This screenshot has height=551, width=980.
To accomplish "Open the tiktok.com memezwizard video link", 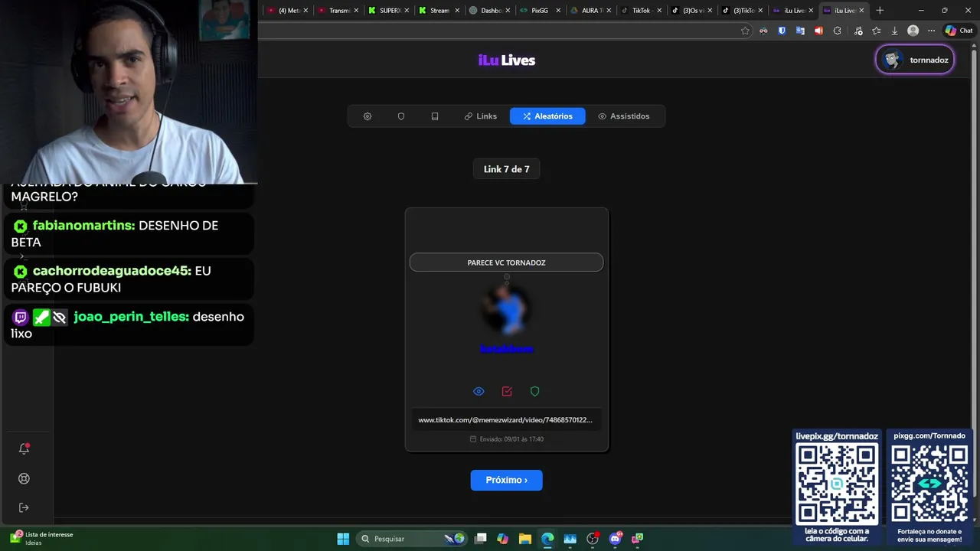I will click(x=505, y=420).
